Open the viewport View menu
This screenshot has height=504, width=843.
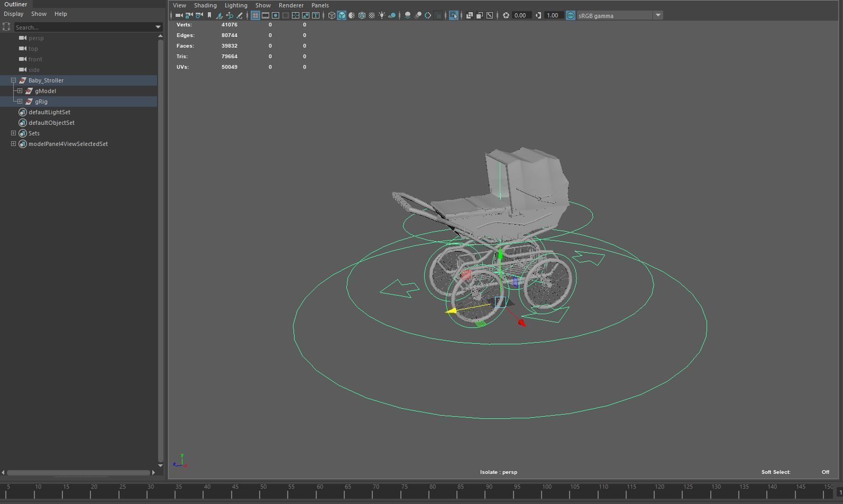point(179,5)
